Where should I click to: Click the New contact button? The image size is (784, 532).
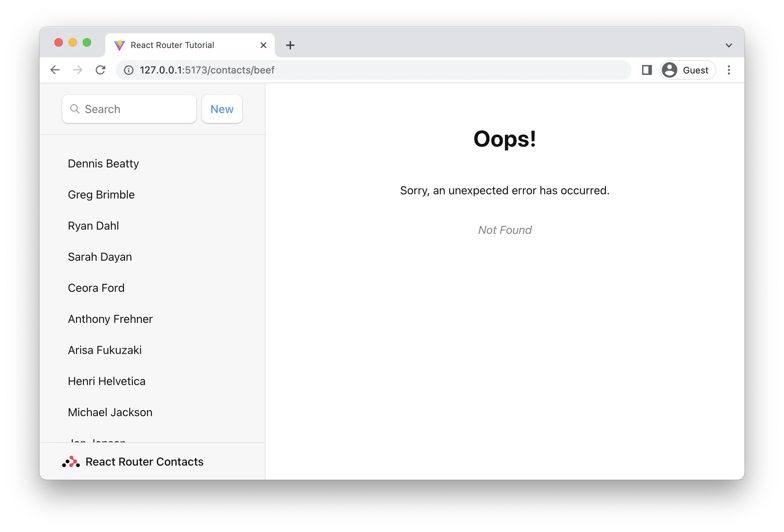coord(222,109)
